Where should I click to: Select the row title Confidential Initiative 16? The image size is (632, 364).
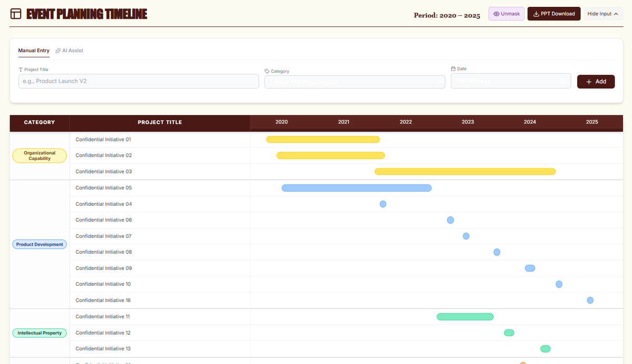point(103,300)
